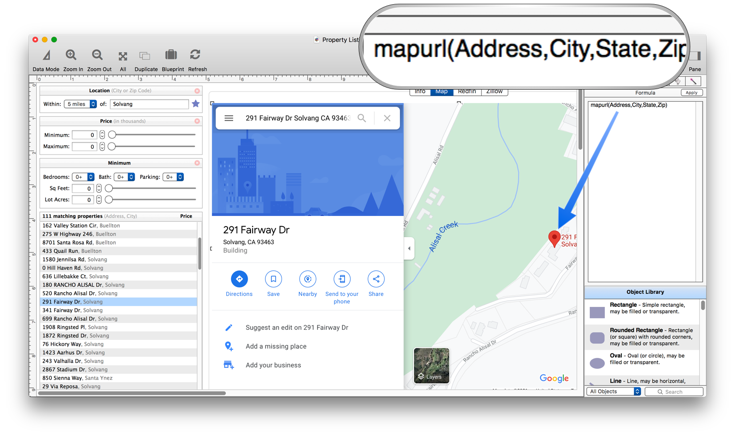The width and height of the screenshot is (735, 437).
Task: Open Google Maps hamburger menu
Action: point(229,118)
